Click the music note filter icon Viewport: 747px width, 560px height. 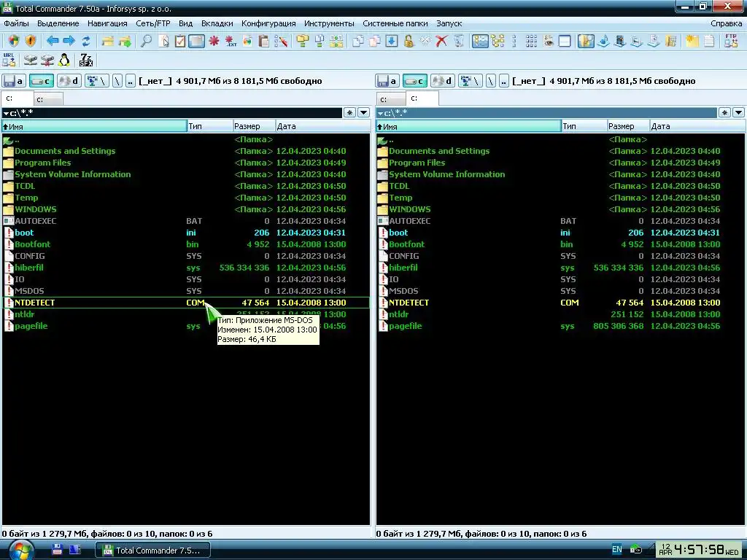point(603,41)
